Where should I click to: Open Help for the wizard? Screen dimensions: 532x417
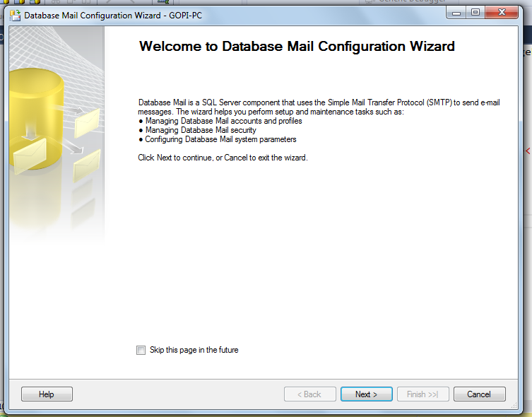click(47, 394)
